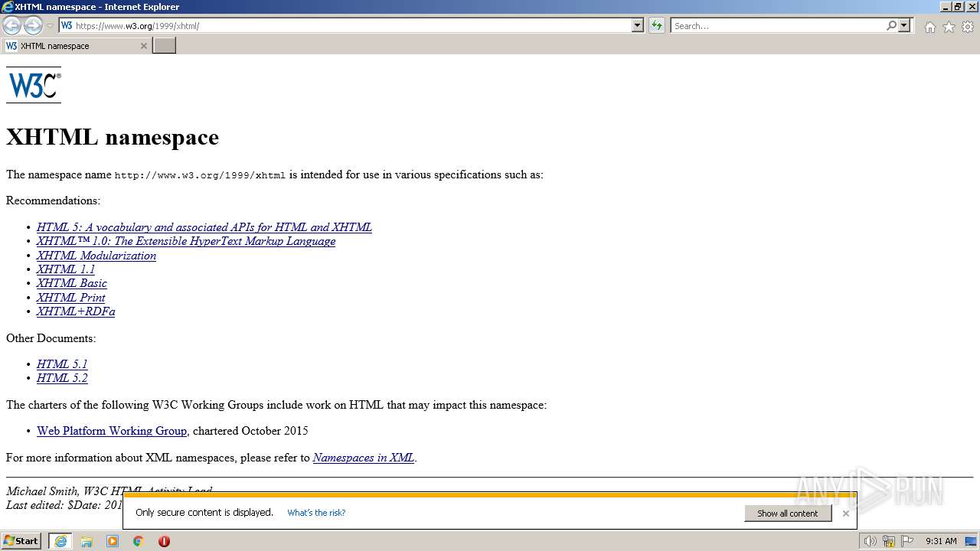
Task: Open the search provider dropdown arrow
Action: click(904, 25)
